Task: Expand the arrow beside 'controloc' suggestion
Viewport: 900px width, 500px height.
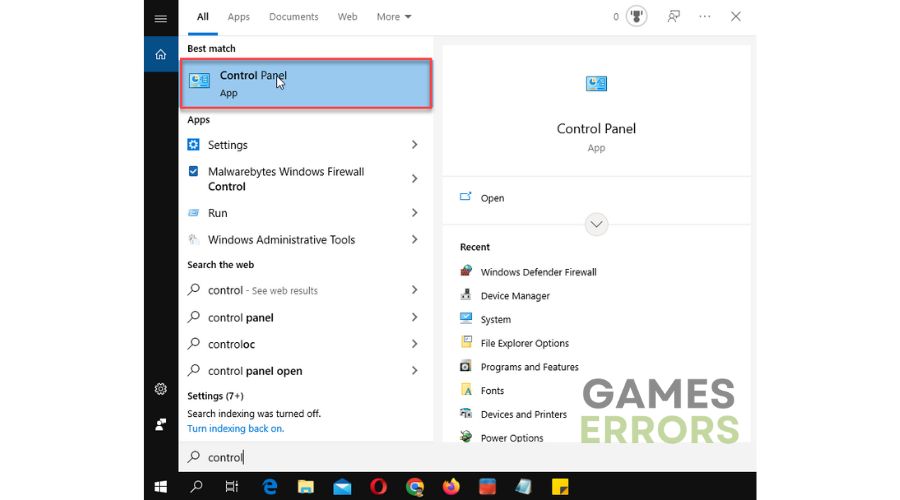Action: (x=414, y=344)
